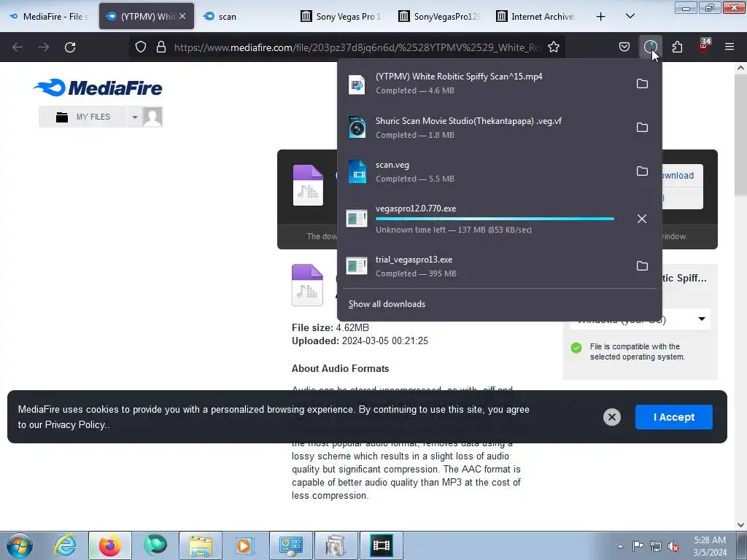Switch to SonyVegasPro12 tab
This screenshot has height=560, width=747.
[438, 17]
